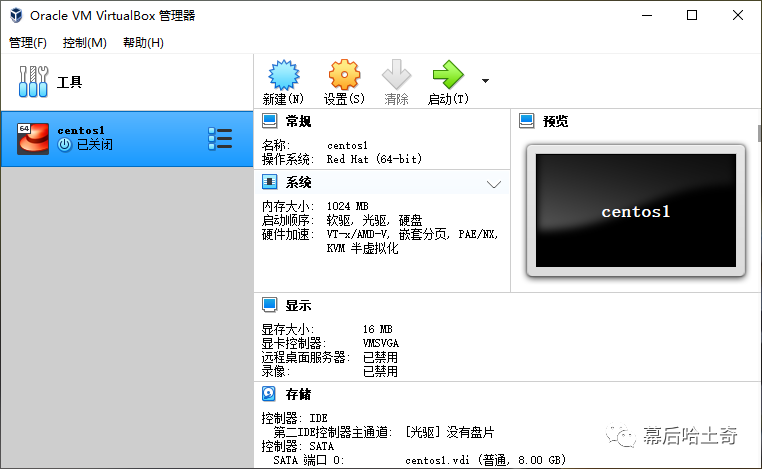The height and width of the screenshot is (469, 762).
Task: Click the System (系统) section chip icon
Action: 269,182
